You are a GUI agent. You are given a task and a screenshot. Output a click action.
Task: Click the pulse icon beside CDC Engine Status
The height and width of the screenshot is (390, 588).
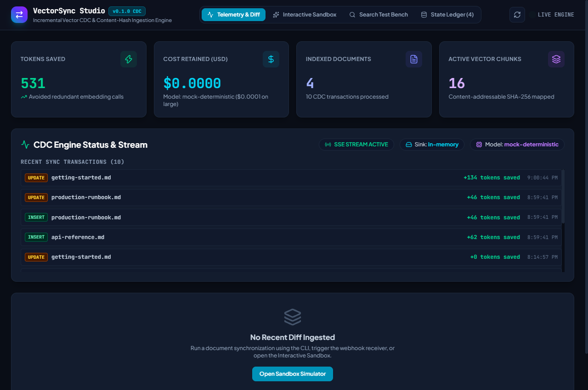25,145
